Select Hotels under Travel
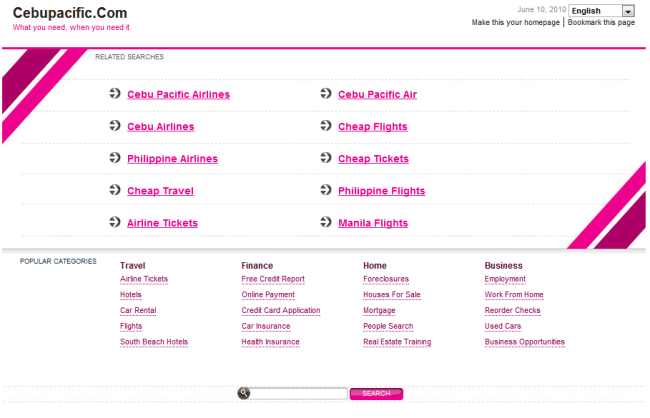This screenshot has width=650, height=418. click(x=131, y=295)
